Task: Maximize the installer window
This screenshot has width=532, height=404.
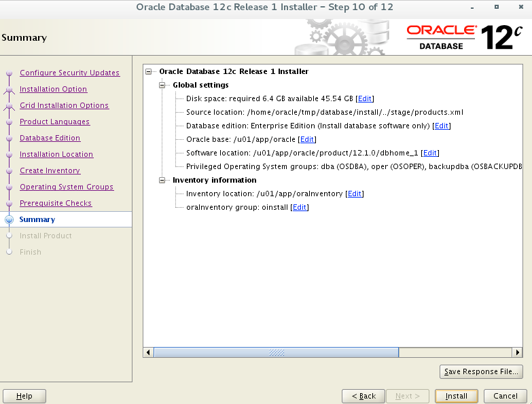Action: point(497,7)
